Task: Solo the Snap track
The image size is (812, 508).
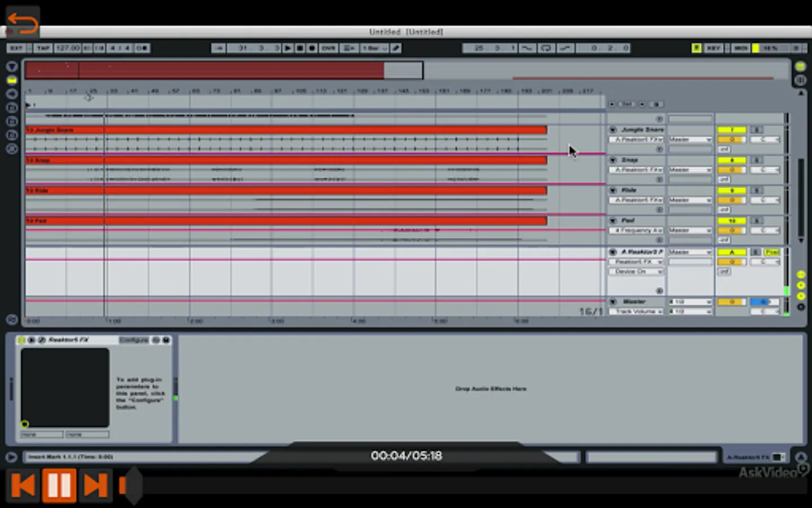Action: coord(757,160)
